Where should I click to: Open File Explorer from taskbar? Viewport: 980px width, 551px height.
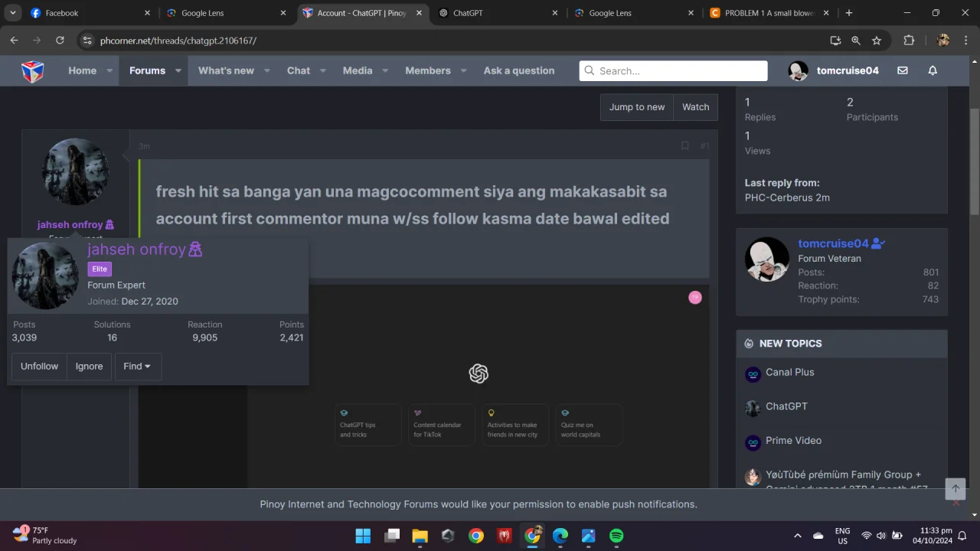coord(420,536)
